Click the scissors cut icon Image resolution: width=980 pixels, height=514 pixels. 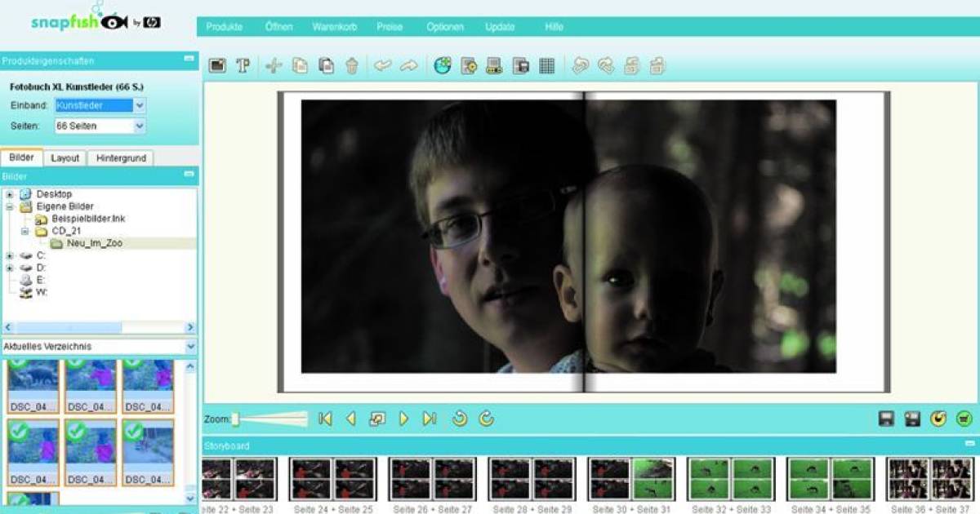pyautogui.click(x=274, y=66)
